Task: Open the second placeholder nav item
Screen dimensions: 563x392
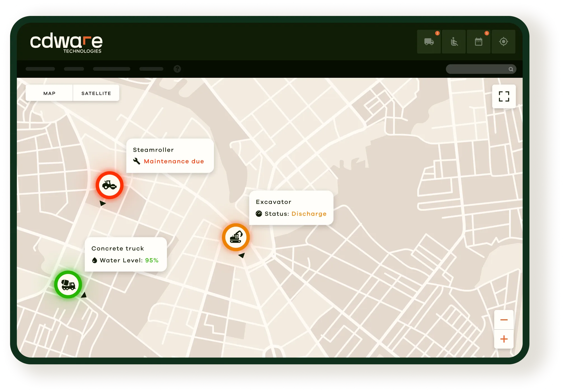Action: 74,69
